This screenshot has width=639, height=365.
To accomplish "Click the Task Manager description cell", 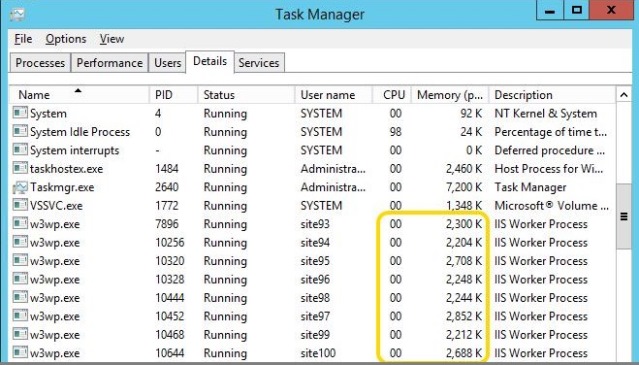I will pyautogui.click(x=530, y=187).
